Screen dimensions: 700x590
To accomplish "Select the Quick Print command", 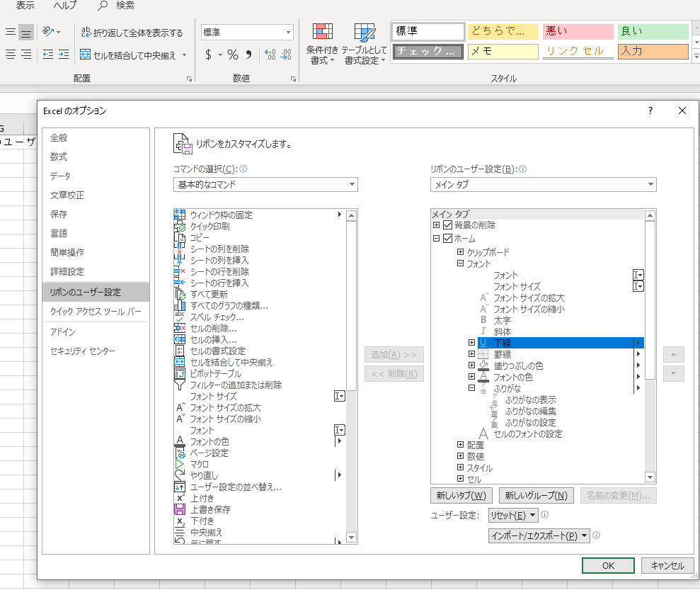I will (x=259, y=226).
